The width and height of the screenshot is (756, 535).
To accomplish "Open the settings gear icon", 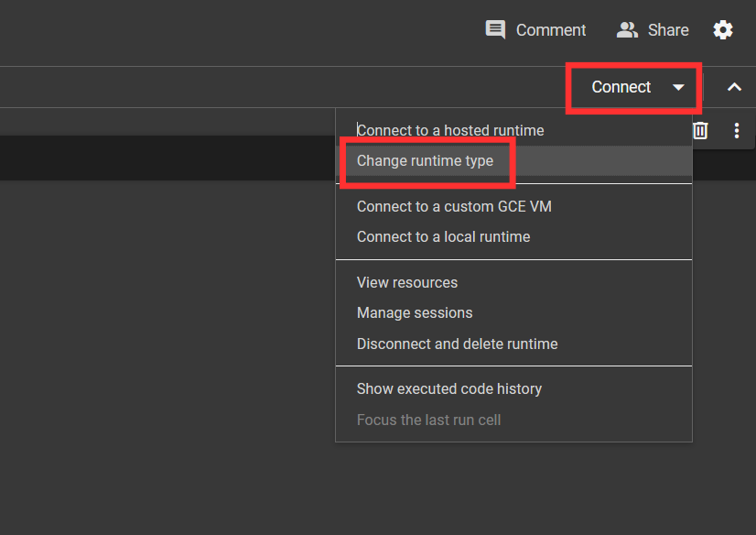I will (x=723, y=30).
